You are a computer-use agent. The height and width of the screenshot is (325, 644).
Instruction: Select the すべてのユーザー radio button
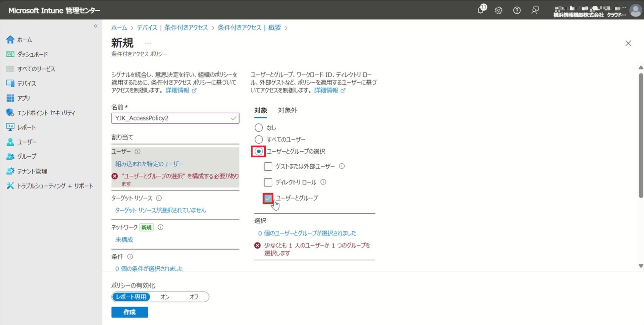(259, 140)
